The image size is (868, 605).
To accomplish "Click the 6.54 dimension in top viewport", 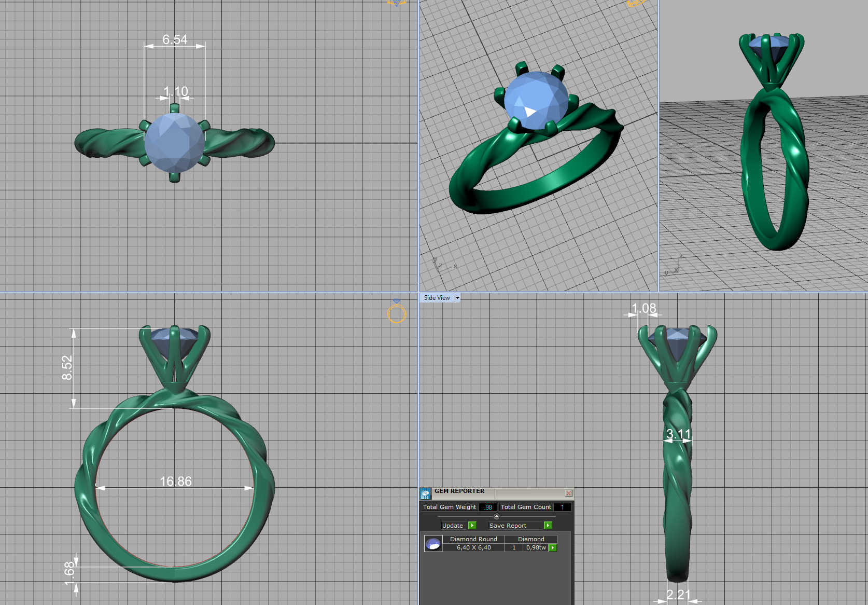I will click(x=175, y=39).
